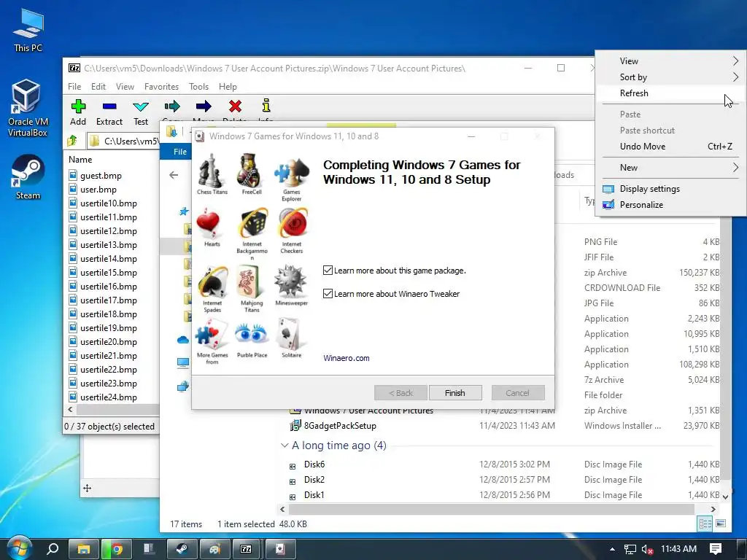Click the OneDrive icon in Explorer sidebar
This screenshot has height=560, width=747.
(x=183, y=340)
